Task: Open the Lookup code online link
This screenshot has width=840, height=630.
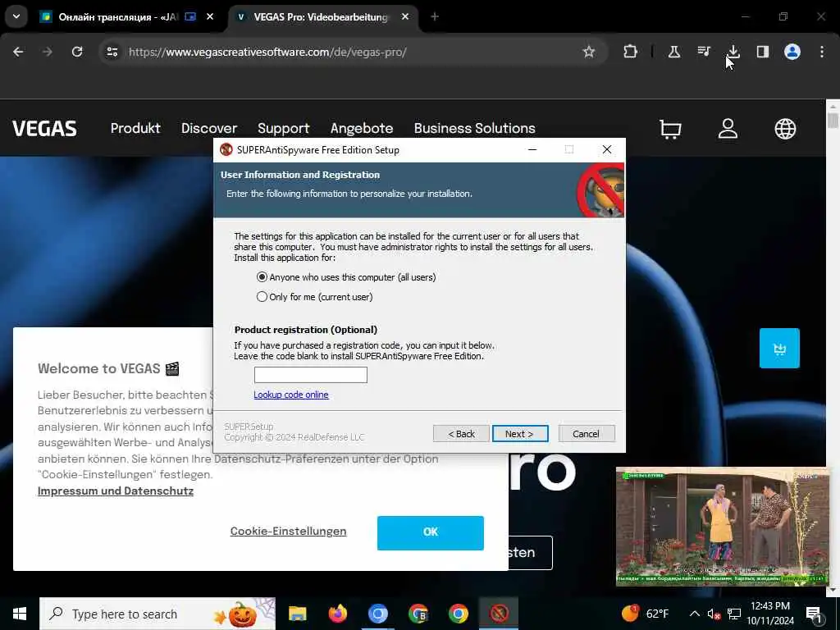Action: coord(291,395)
